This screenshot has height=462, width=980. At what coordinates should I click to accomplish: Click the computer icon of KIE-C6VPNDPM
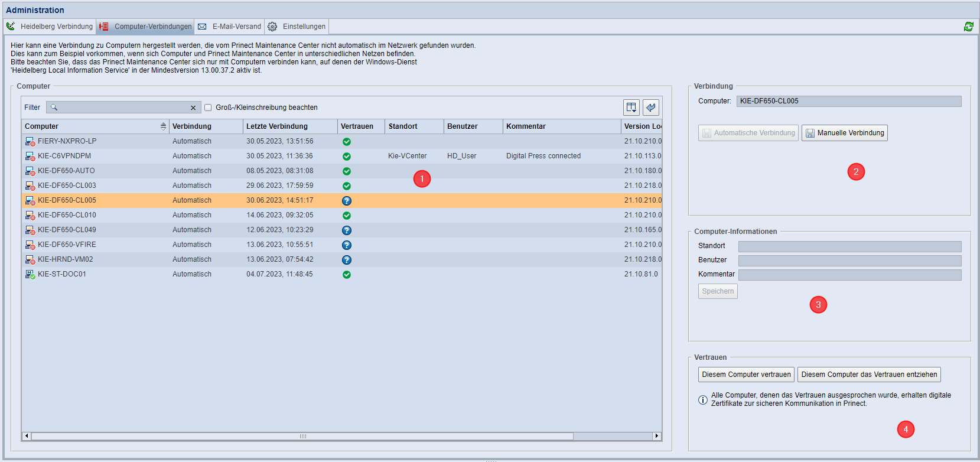[x=30, y=157]
